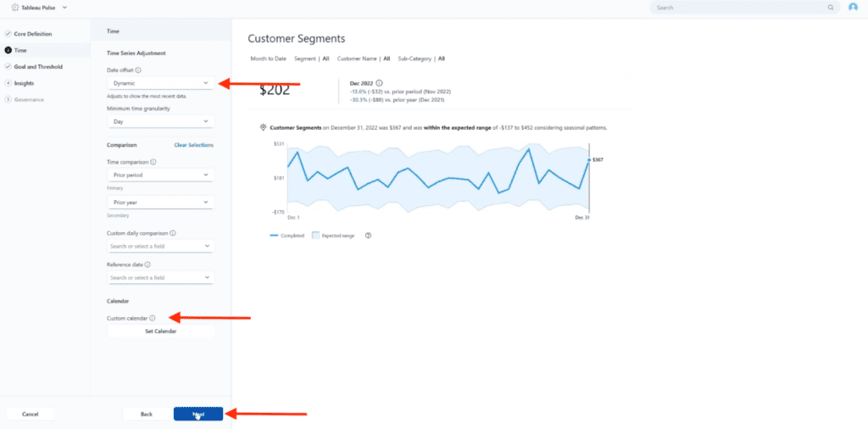Open the Segment All filter
Viewport: 868px width, 429px height.
(x=312, y=58)
